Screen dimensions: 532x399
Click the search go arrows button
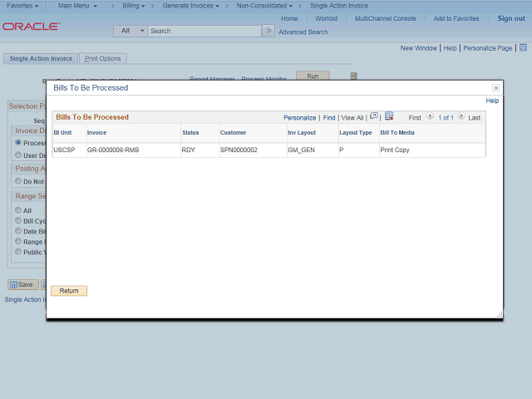[x=268, y=31]
